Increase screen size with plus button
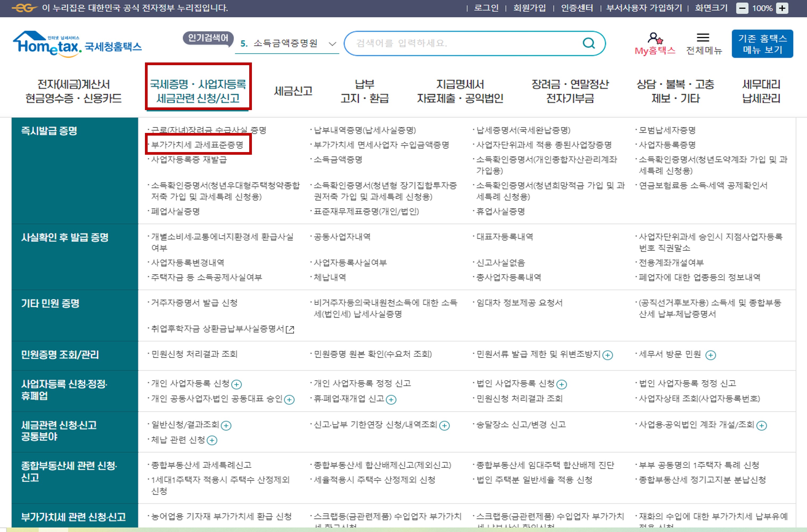Image resolution: width=807 pixels, height=532 pixels. point(782,8)
